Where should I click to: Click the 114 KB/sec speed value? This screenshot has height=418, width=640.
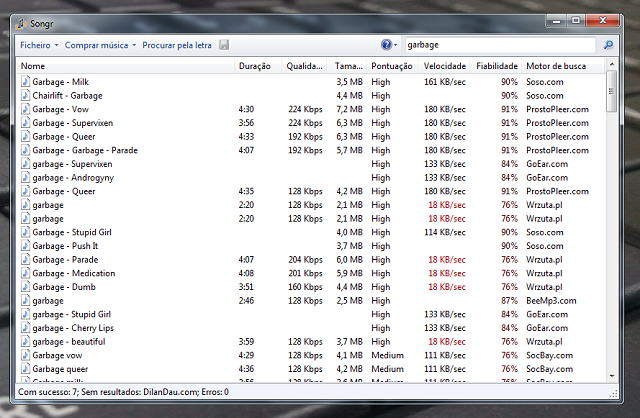tap(444, 232)
